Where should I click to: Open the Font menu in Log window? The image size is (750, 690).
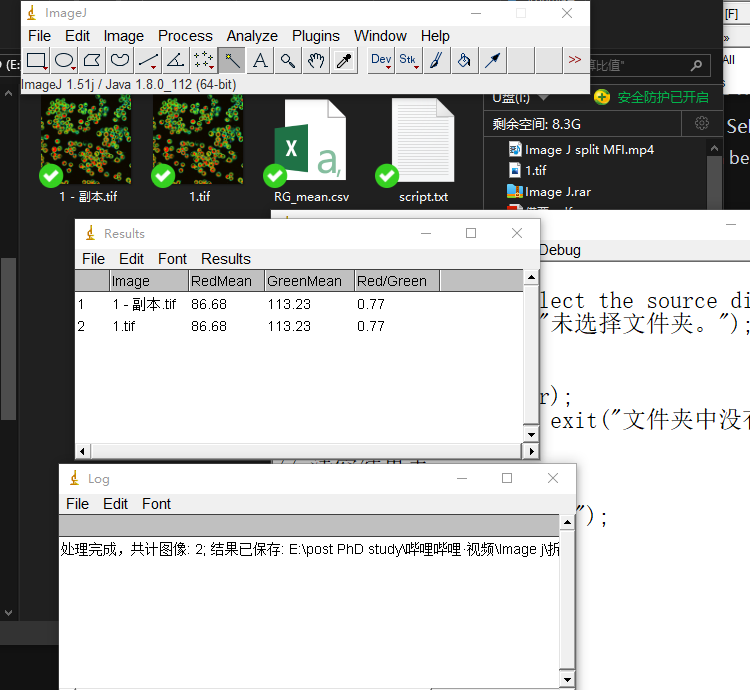[156, 504]
